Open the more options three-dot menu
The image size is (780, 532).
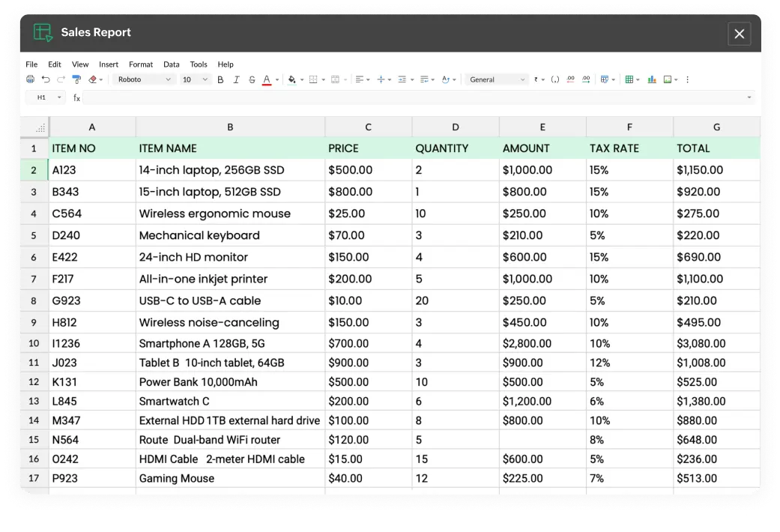(688, 79)
